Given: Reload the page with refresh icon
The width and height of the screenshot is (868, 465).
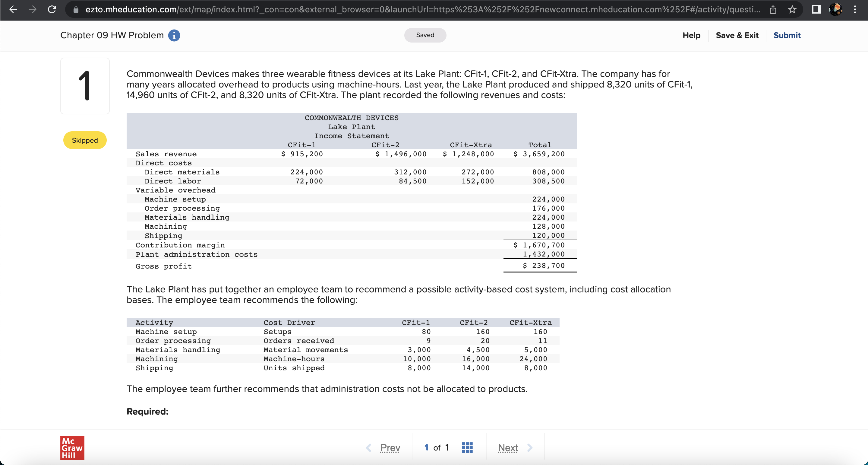Looking at the screenshot, I should click(52, 9).
